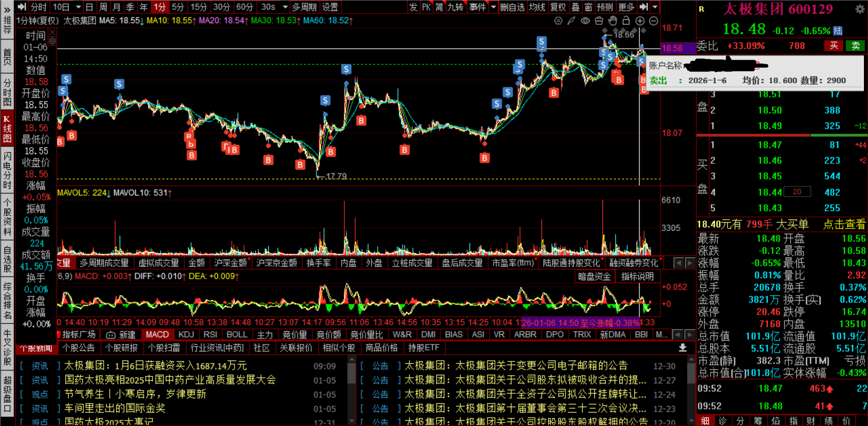868x426 pixels.
Task: Click the 18.58 price axis label
Action: coord(672,48)
